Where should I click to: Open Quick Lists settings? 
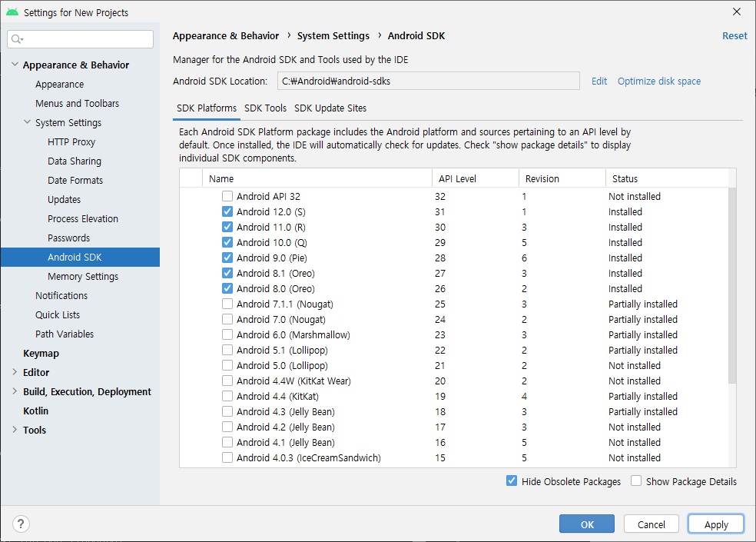58,314
